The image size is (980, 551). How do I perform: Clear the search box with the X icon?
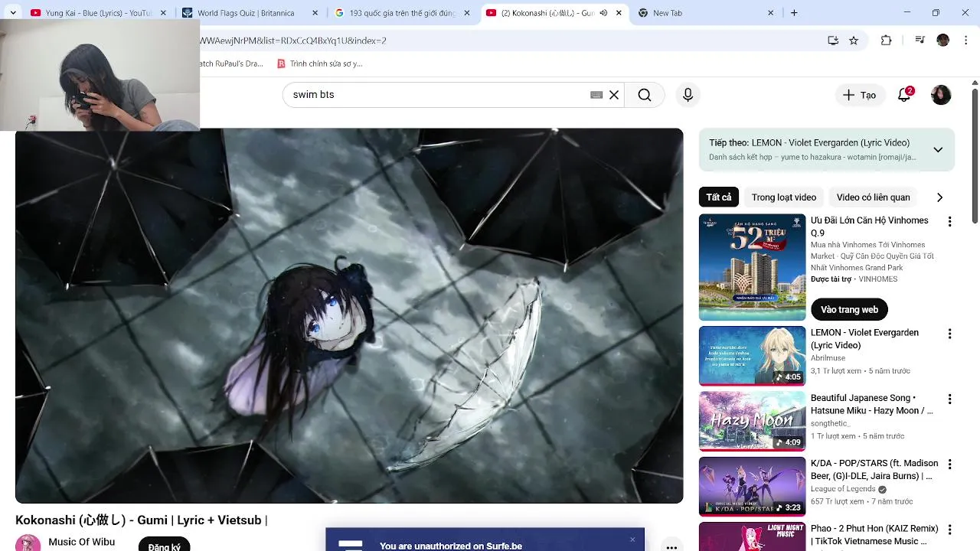click(x=614, y=95)
